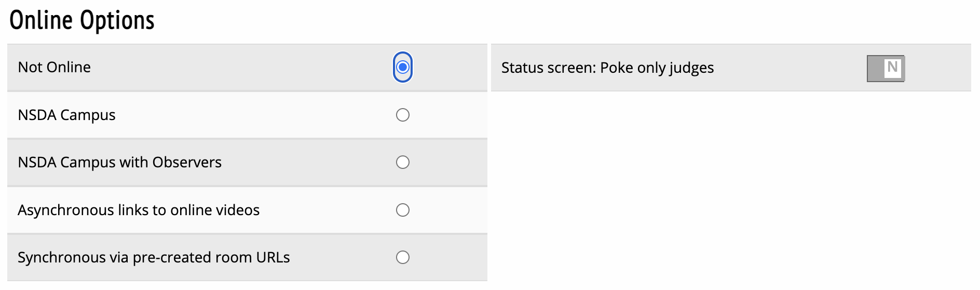Screen dimensions: 980x290
Task: Click the Online Options heading
Action: coord(82,20)
